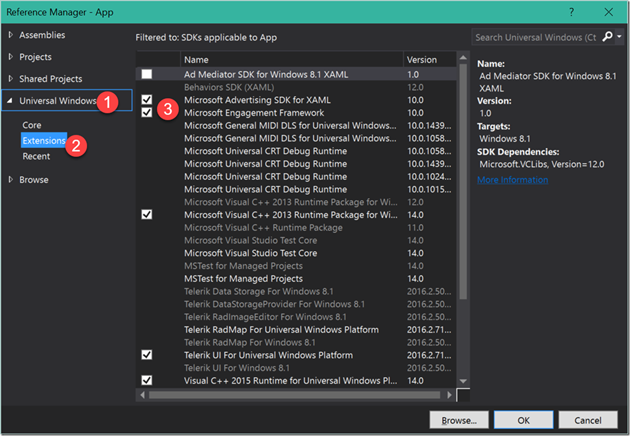This screenshot has width=630, height=436.
Task: Uncheck Visual C++ 2015 Runtime checkbox
Action: (x=147, y=380)
